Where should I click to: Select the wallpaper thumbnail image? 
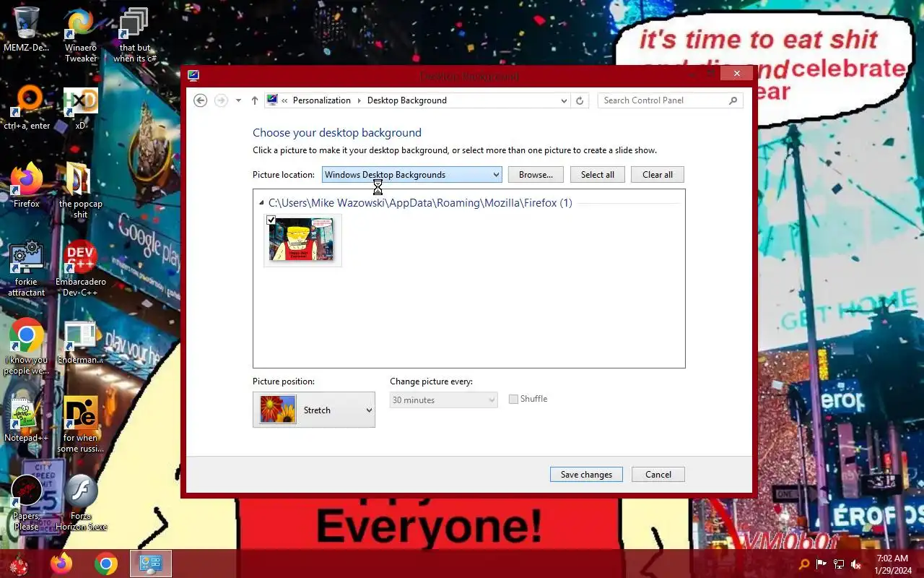pos(302,241)
